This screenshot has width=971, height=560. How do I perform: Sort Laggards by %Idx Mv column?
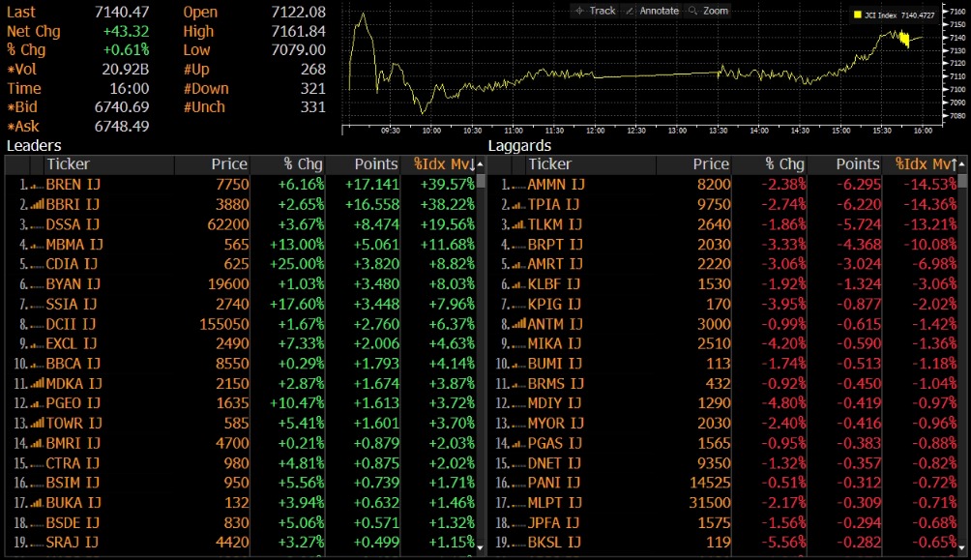click(x=926, y=164)
